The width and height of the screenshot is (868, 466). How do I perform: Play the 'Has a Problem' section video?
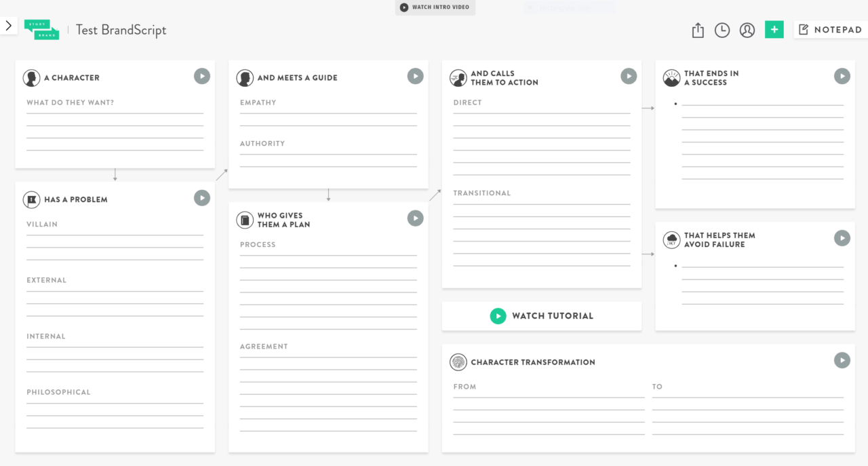(x=202, y=197)
